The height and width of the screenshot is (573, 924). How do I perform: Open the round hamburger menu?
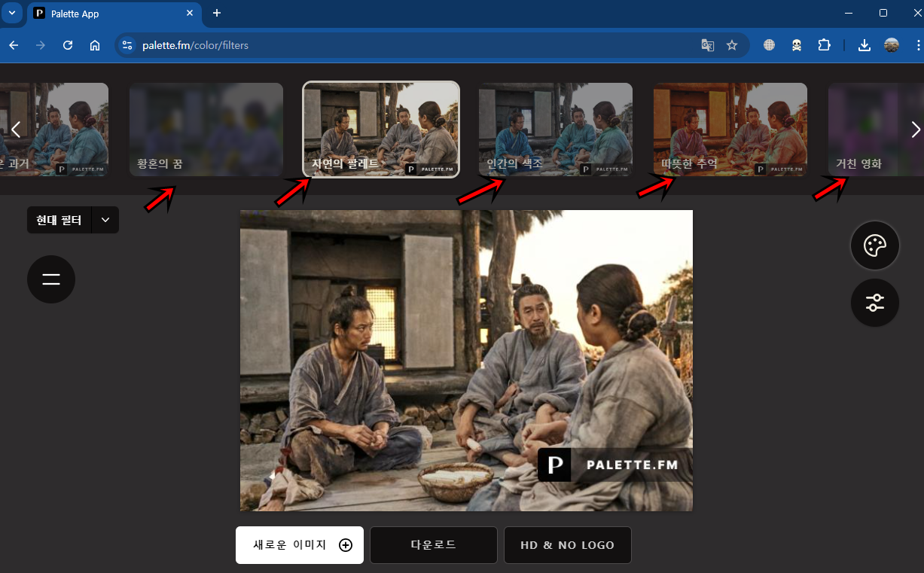(x=51, y=279)
